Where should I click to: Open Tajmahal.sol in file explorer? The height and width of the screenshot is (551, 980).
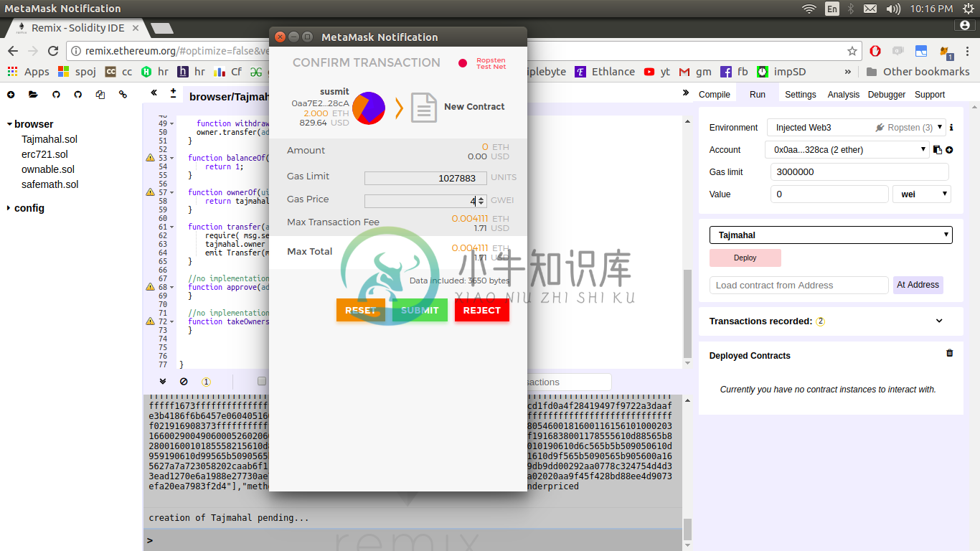click(50, 139)
